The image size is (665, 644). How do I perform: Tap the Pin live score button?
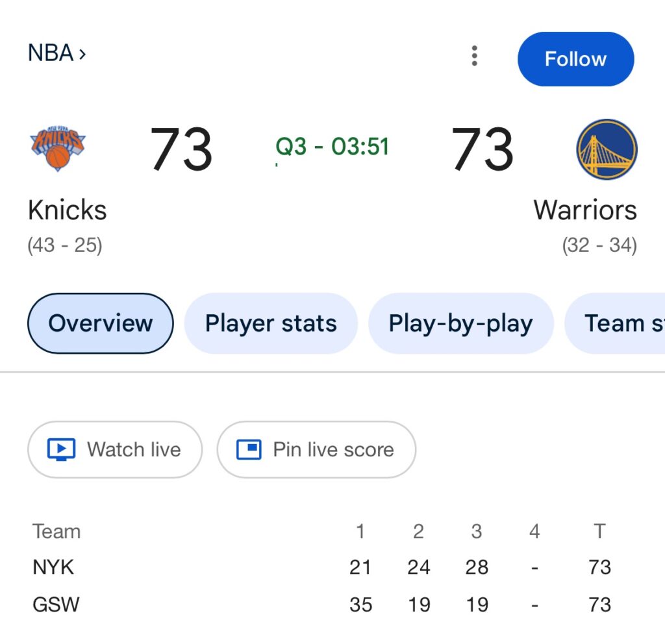click(x=316, y=450)
